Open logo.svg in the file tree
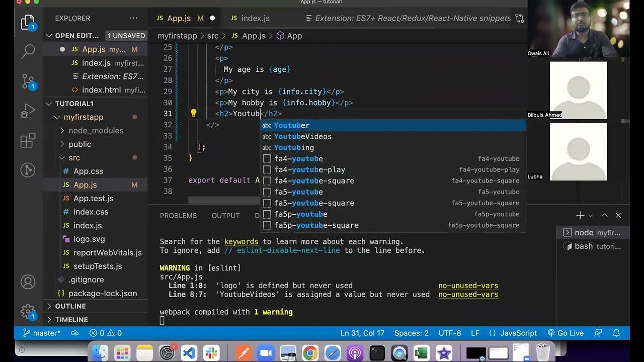Screen dimensions: 644x362 89,239
